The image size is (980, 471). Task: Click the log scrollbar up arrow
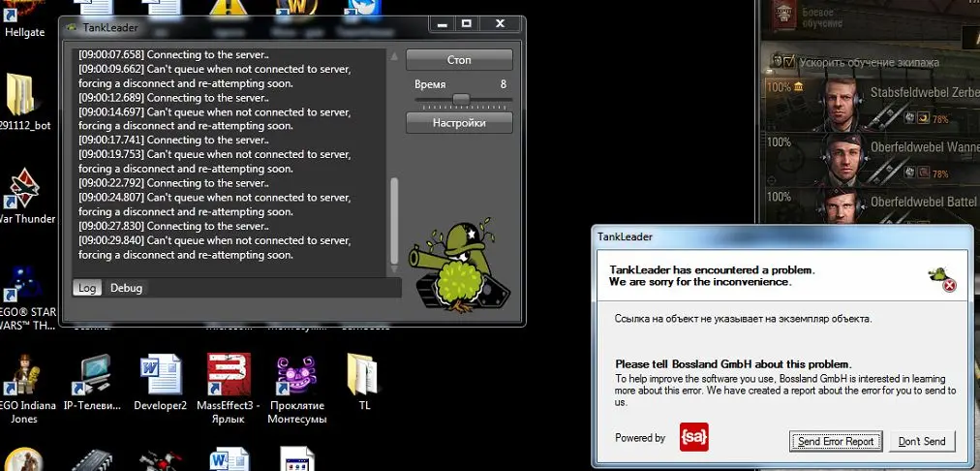point(394,56)
